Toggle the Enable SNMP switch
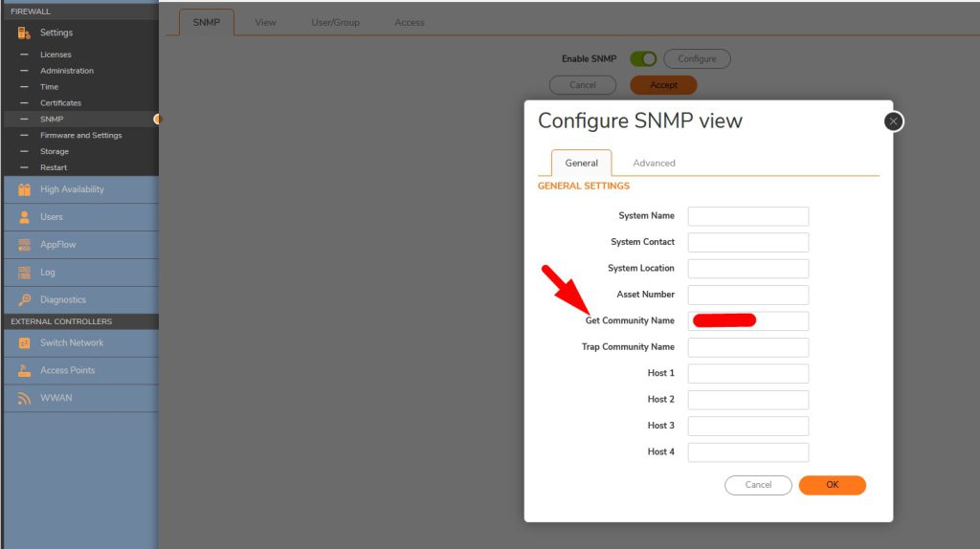 click(x=642, y=59)
